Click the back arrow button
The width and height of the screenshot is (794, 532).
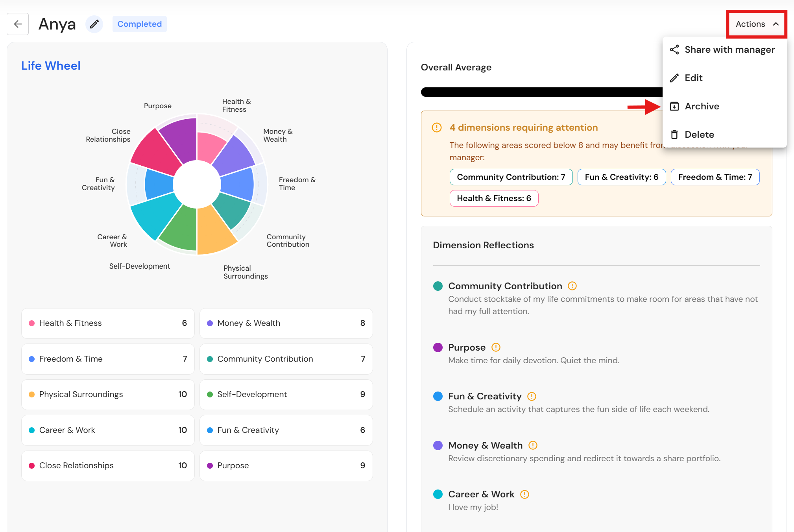point(18,24)
